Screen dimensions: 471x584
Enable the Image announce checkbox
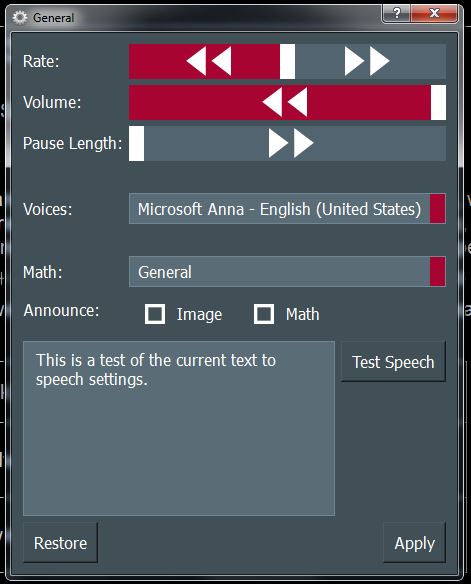point(155,314)
